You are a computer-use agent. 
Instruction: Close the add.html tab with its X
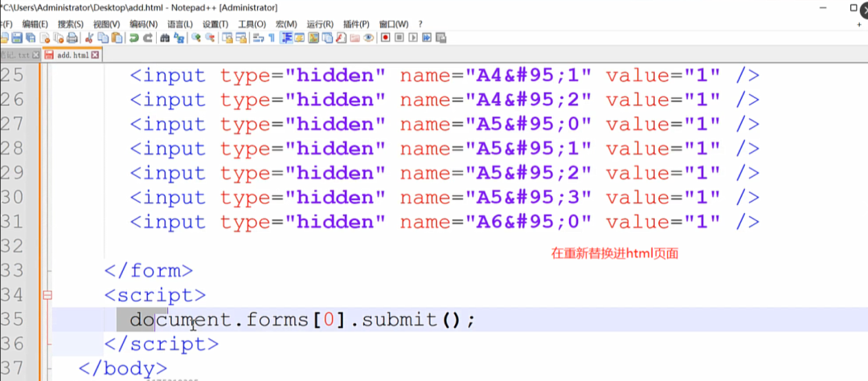point(95,55)
